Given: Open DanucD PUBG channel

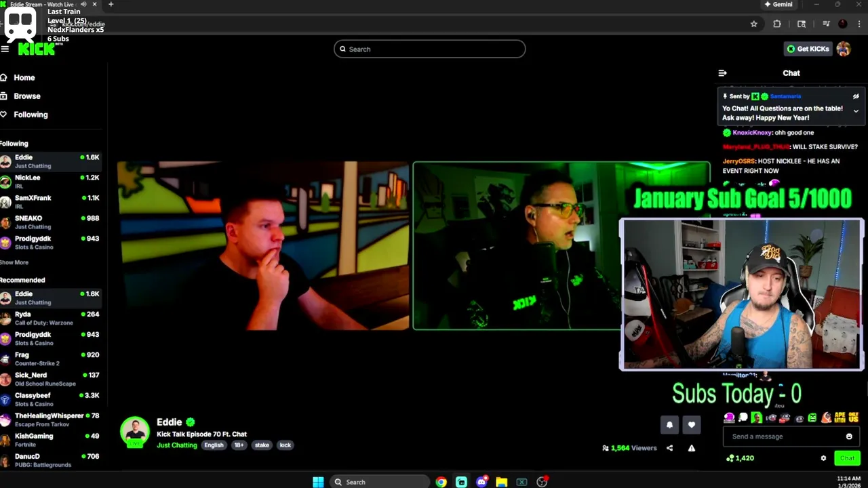Looking at the screenshot, I should [50, 460].
